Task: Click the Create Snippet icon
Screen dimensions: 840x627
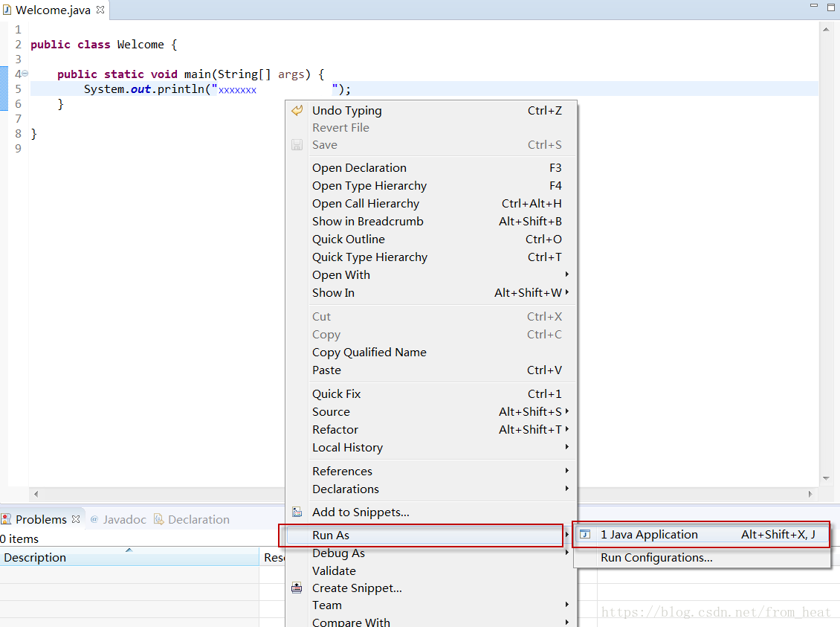Action: click(x=297, y=588)
